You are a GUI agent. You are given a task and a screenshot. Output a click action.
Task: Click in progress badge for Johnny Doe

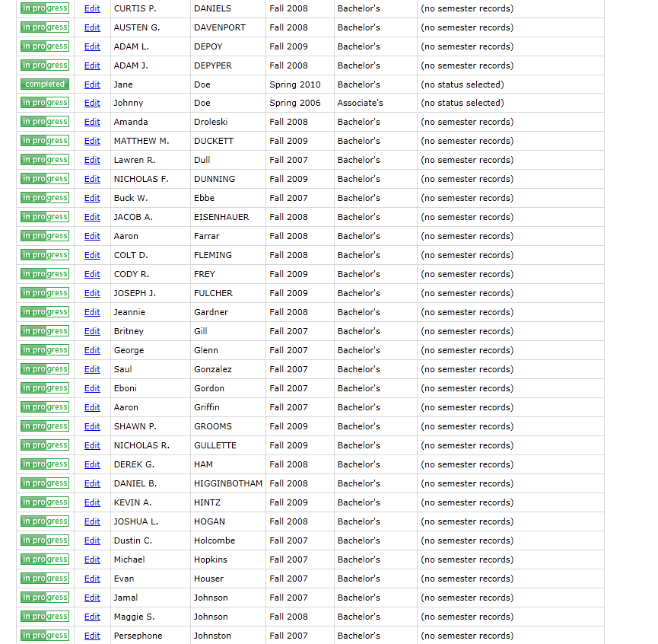[x=45, y=103]
